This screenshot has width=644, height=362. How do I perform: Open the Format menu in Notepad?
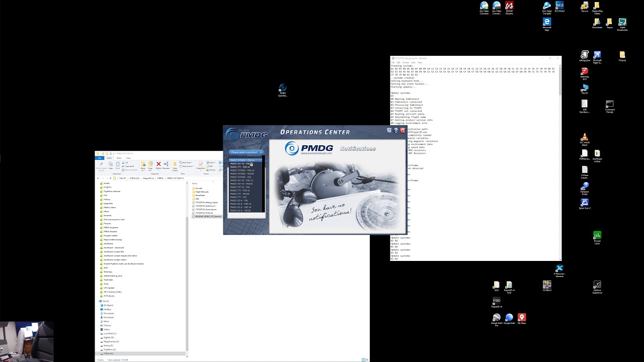406,62
